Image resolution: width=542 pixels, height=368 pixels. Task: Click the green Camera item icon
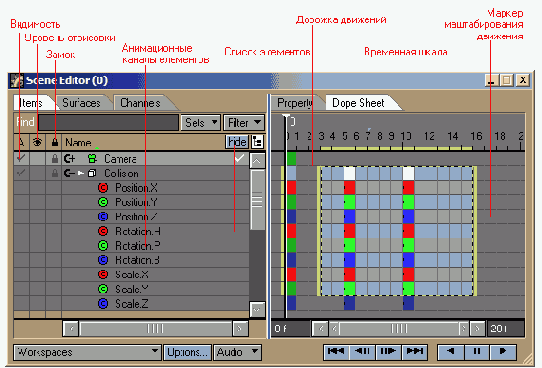(92, 159)
